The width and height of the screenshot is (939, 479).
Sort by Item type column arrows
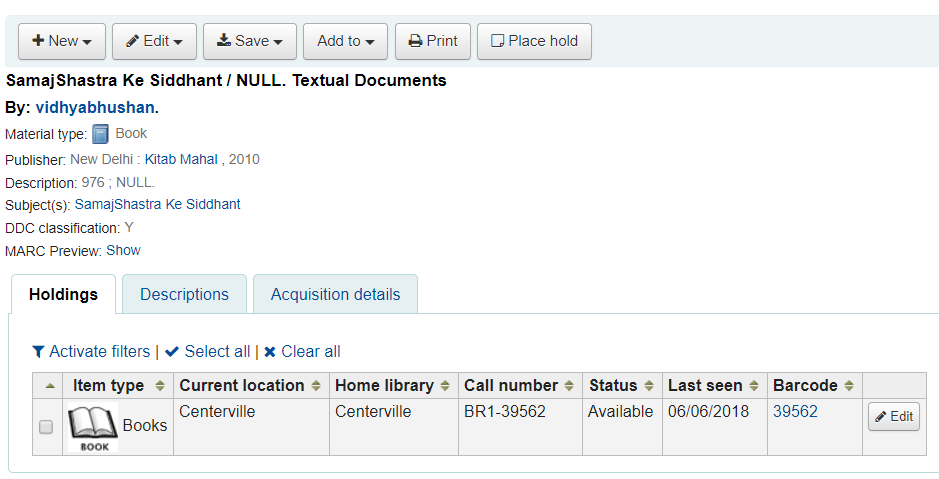(x=160, y=386)
